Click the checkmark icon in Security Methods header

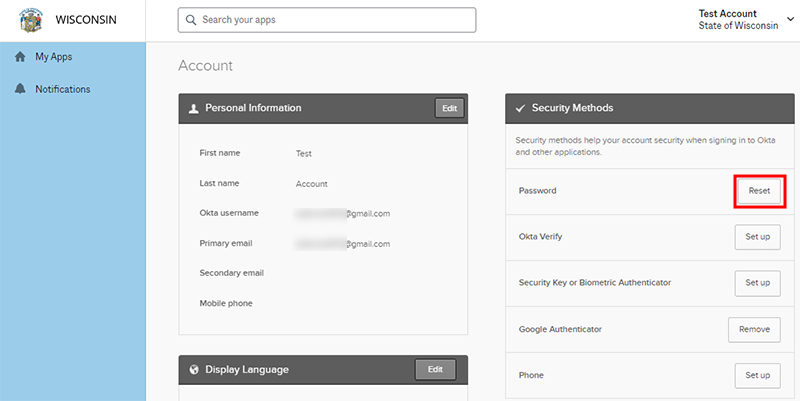(x=520, y=108)
